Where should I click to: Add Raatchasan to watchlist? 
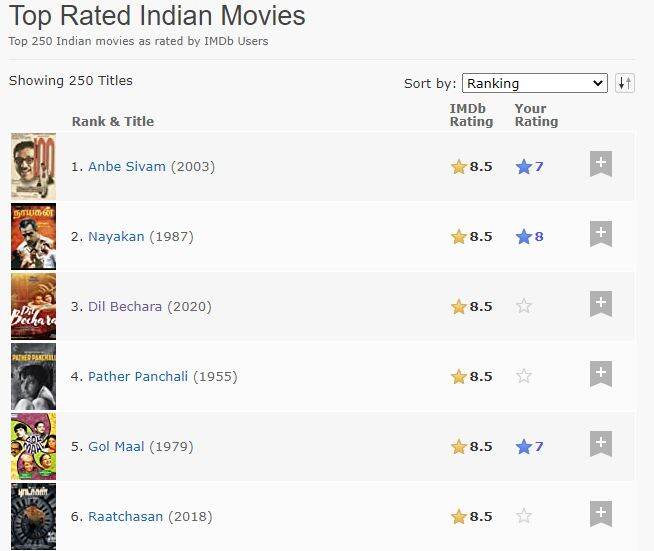(x=601, y=514)
